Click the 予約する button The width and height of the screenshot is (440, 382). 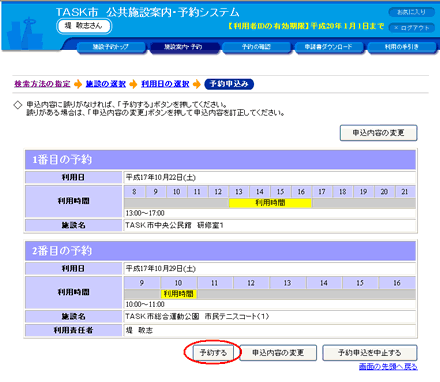(213, 353)
